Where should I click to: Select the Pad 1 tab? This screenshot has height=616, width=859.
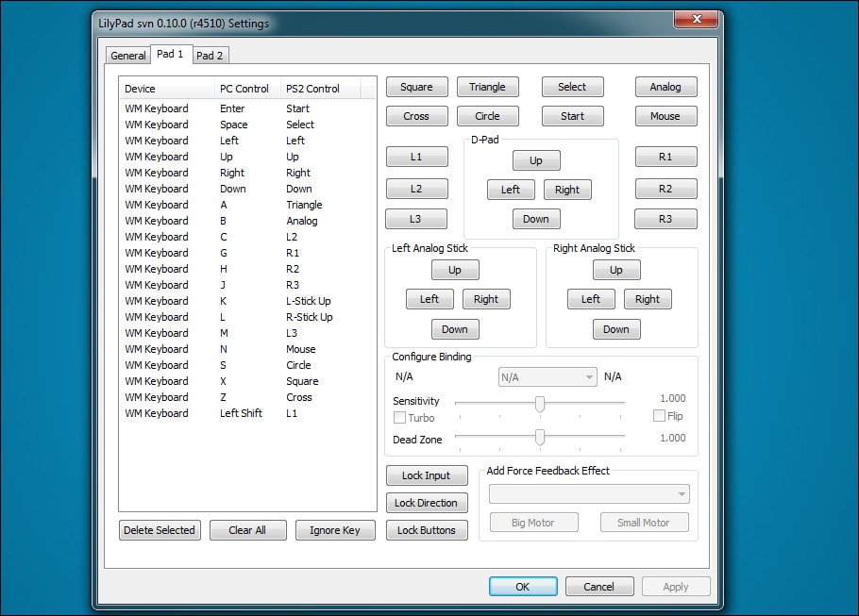tap(170, 54)
